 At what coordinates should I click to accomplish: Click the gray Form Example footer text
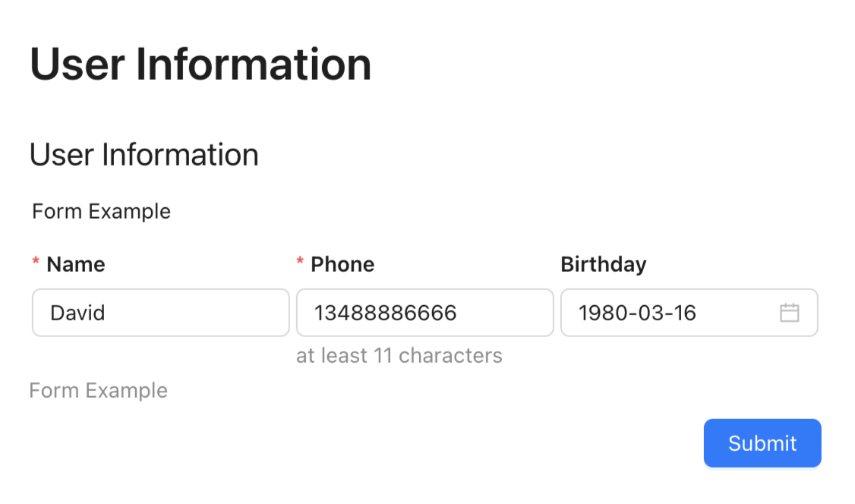(98, 390)
